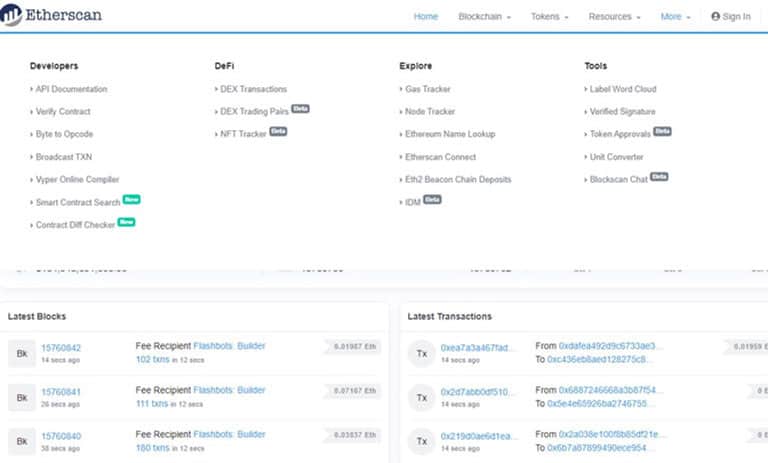Click the 0.07107 Eth reward badge
Viewport: 768px width, 463px height.
354,391
